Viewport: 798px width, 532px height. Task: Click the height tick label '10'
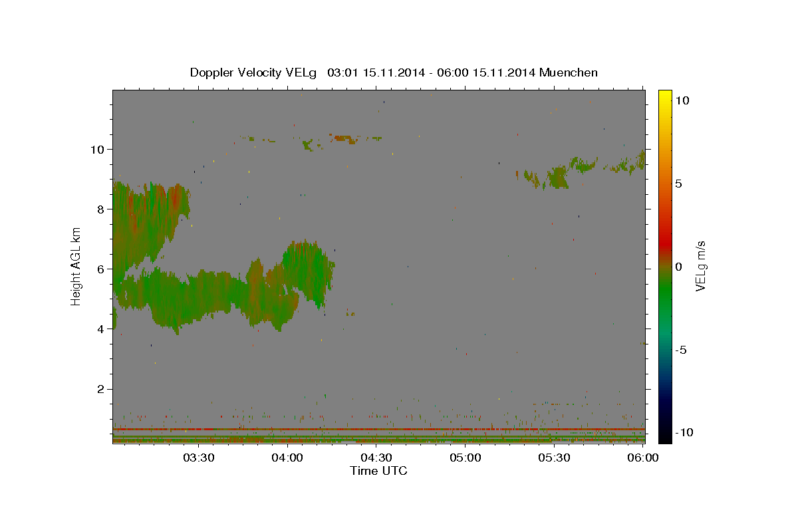tap(97, 149)
